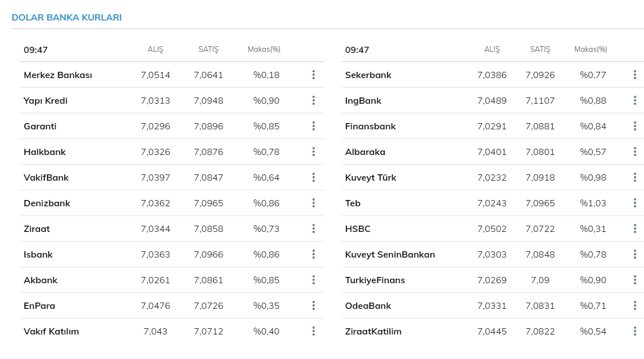Show more options for Kuveyt Türk

[635, 177]
